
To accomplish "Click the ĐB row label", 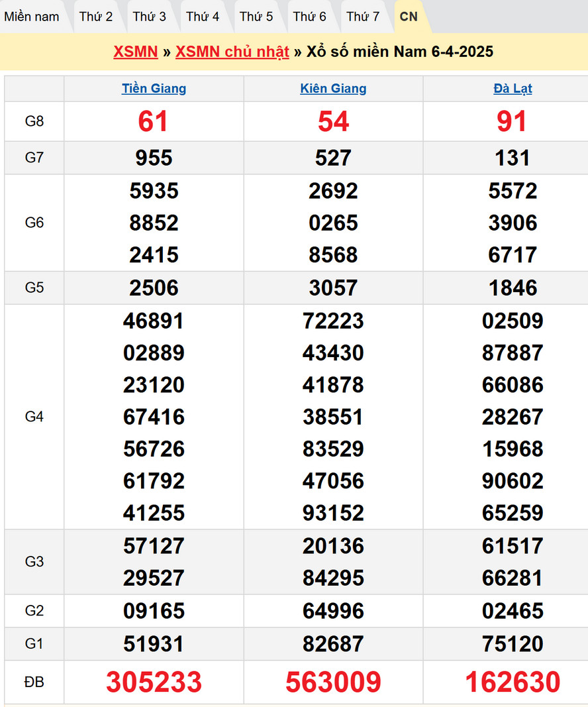I will tap(34, 682).
